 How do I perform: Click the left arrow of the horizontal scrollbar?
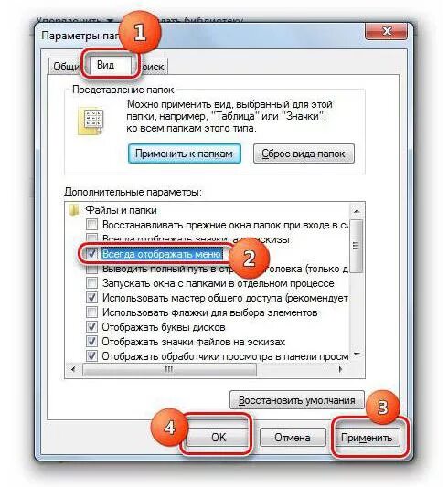tap(73, 369)
